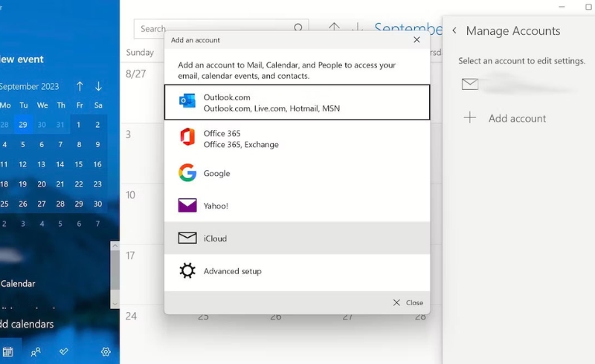Maximize the Calendar window
This screenshot has height=364, width=595.
[588, 7]
